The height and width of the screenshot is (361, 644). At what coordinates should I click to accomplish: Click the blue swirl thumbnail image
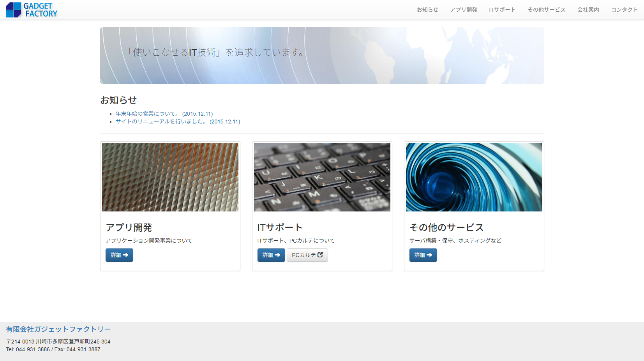(474, 177)
